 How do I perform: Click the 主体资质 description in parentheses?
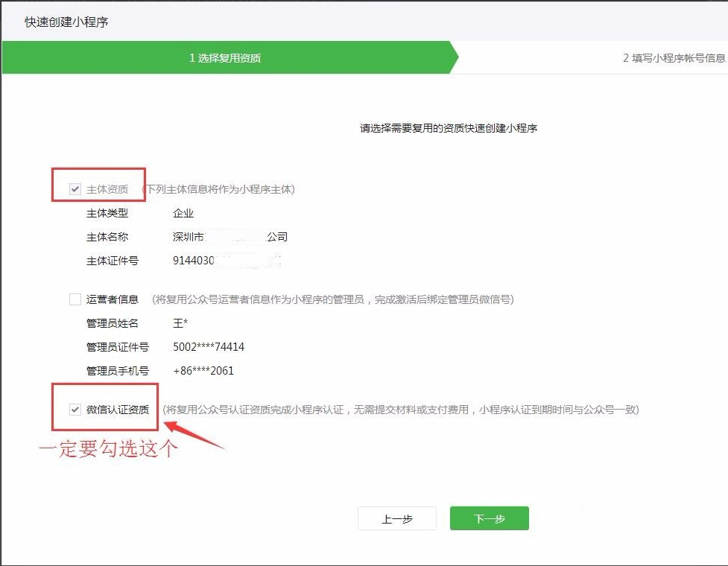[218, 189]
